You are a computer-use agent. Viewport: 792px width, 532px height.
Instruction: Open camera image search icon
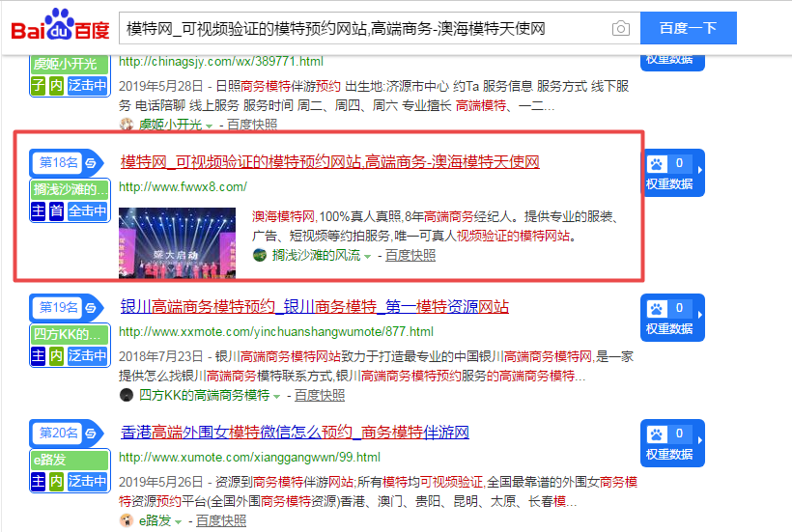pyautogui.click(x=621, y=28)
